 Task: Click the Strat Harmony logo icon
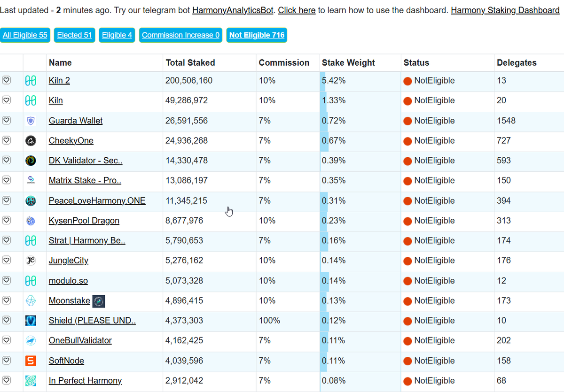tap(31, 240)
